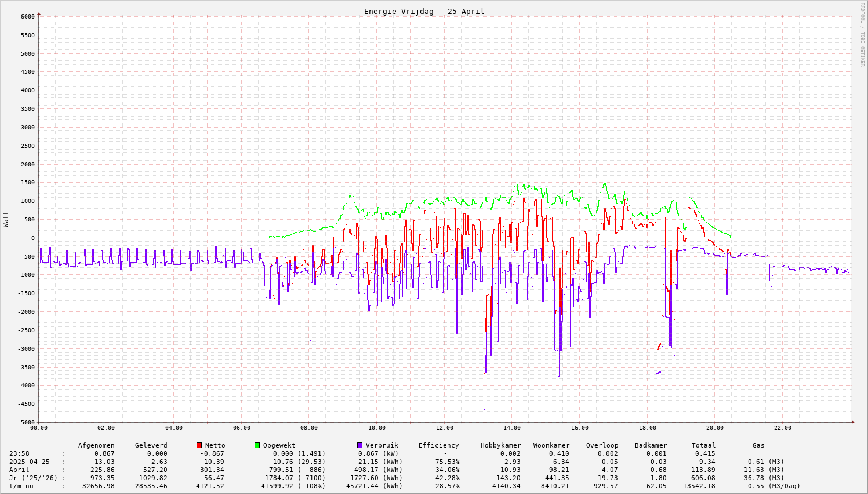Click the 'Efficiency' column header

tap(438, 445)
